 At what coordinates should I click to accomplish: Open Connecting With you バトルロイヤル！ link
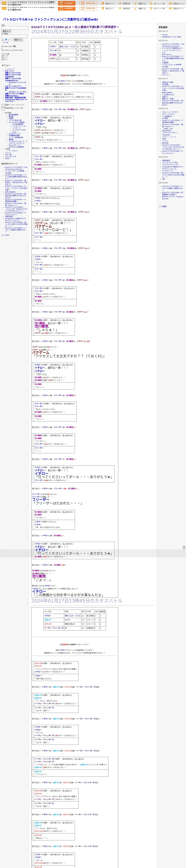coord(16,100)
